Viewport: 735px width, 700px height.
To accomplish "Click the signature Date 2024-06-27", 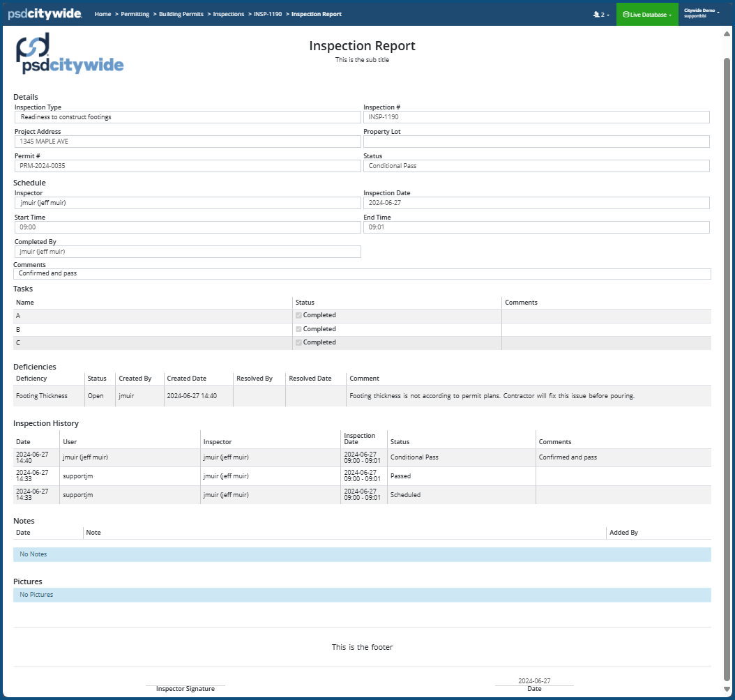I will coord(534,680).
